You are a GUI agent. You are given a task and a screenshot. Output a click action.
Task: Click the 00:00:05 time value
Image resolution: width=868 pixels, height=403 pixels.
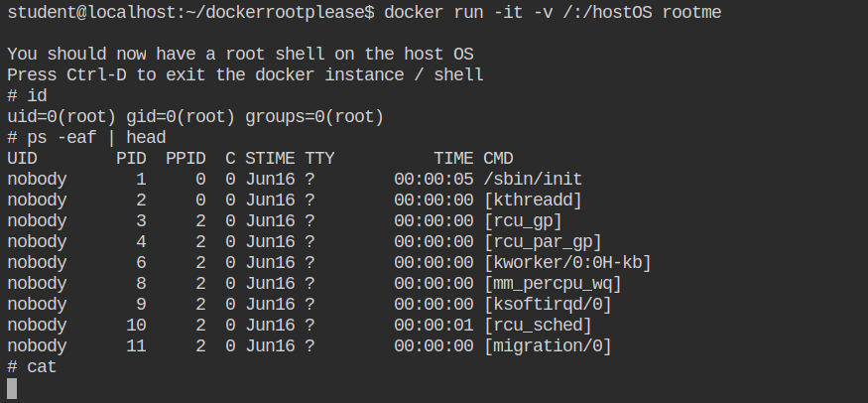pos(434,180)
